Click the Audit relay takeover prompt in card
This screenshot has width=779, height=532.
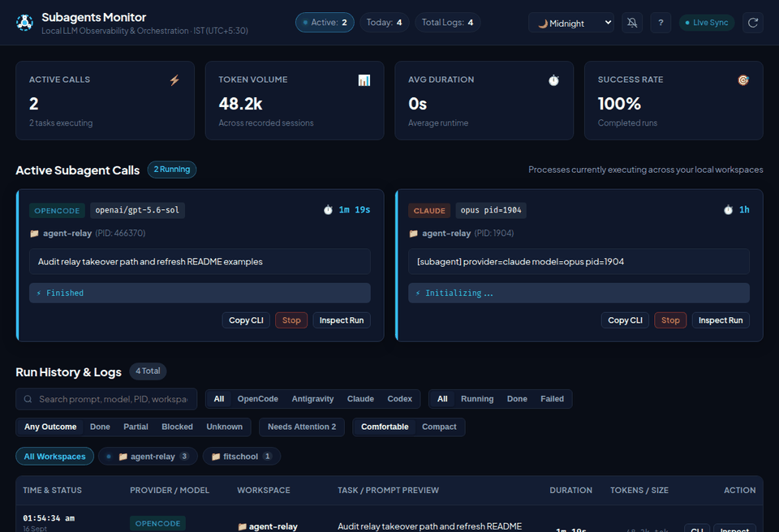200,262
